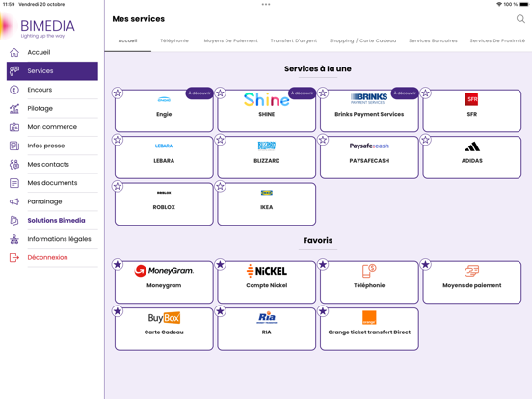Click the Nickel logo

click(x=267, y=271)
